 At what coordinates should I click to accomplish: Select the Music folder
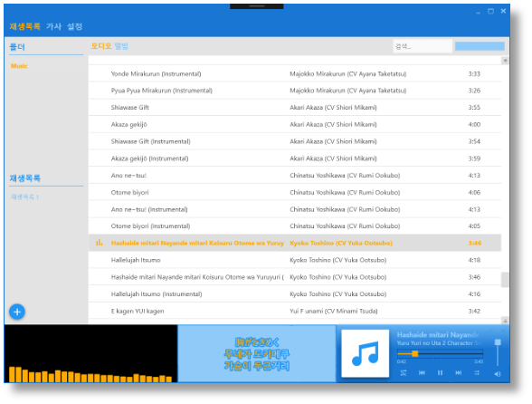tap(19, 66)
